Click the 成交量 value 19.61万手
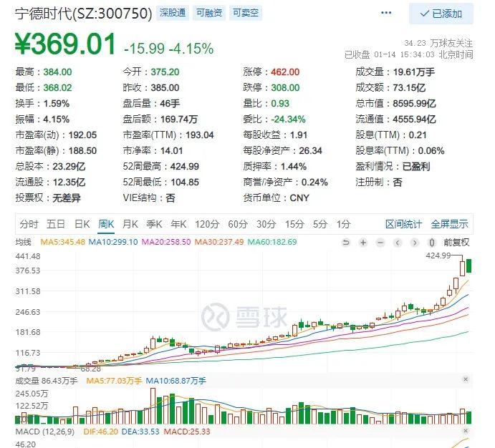This screenshot has width=495, height=448. [414, 72]
